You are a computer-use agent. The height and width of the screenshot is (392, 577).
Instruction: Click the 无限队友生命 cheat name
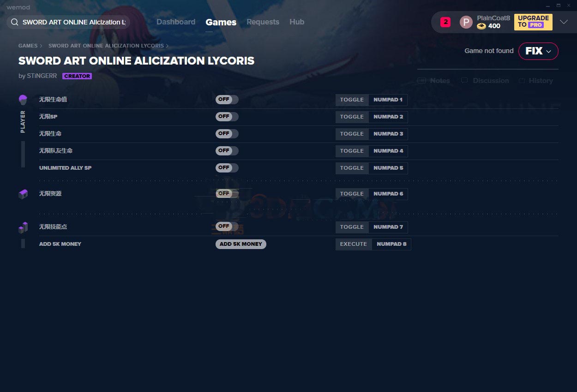56,151
